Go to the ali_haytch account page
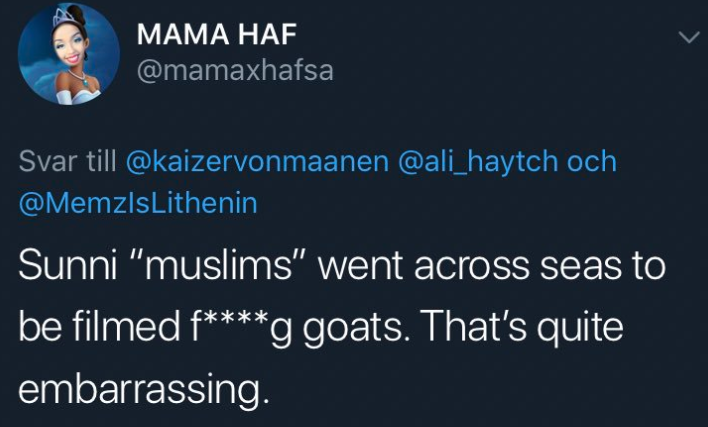The image size is (708, 427). tap(478, 162)
